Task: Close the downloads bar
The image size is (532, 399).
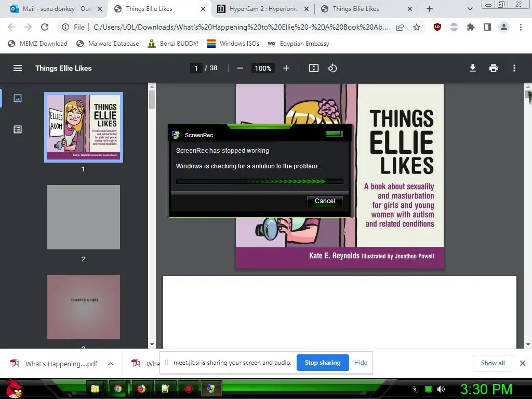Action: tap(523, 363)
